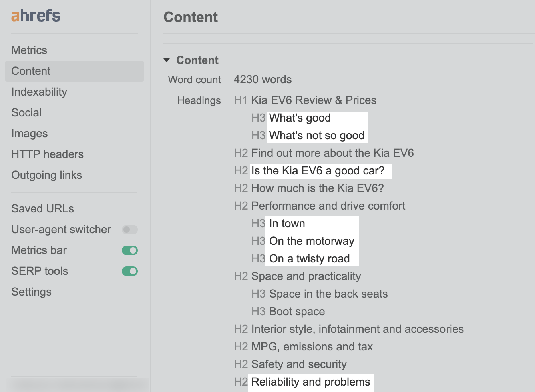This screenshot has width=535, height=392.
Task: Disable the Metrics bar toggle
Action: pyautogui.click(x=129, y=250)
